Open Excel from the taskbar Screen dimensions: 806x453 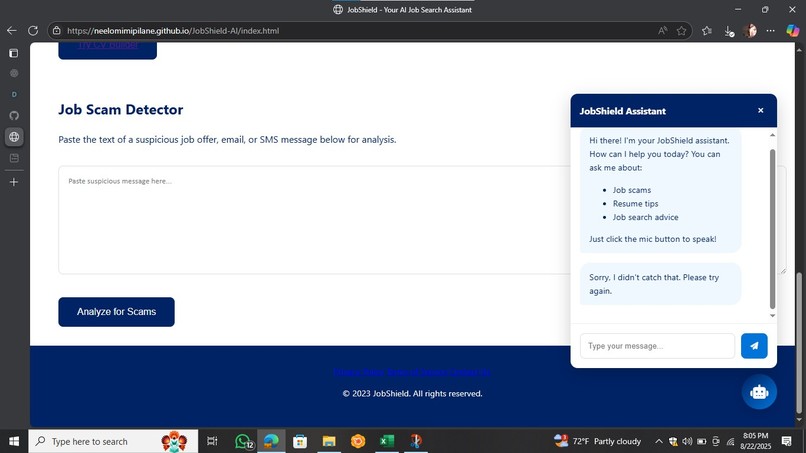[387, 441]
